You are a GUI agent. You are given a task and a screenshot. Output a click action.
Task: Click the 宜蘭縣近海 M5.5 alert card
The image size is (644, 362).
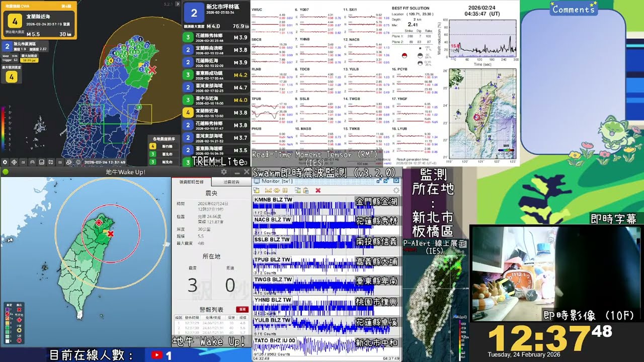coord(39,21)
